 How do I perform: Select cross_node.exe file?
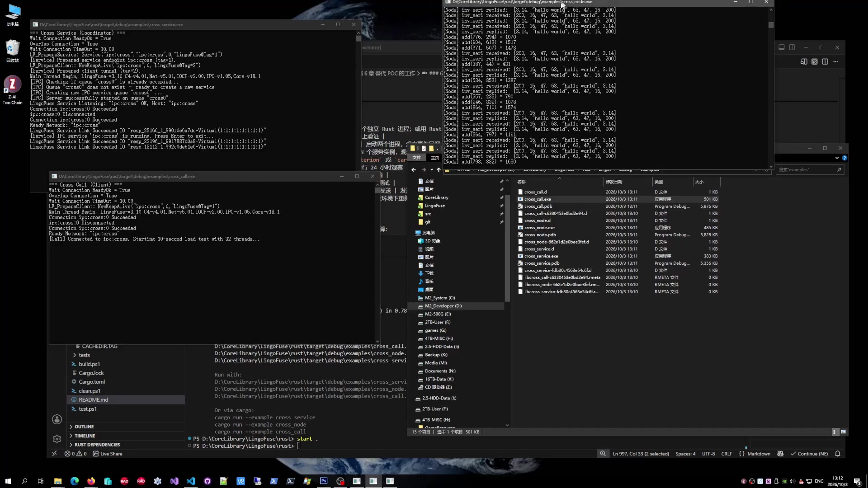pyautogui.click(x=539, y=228)
